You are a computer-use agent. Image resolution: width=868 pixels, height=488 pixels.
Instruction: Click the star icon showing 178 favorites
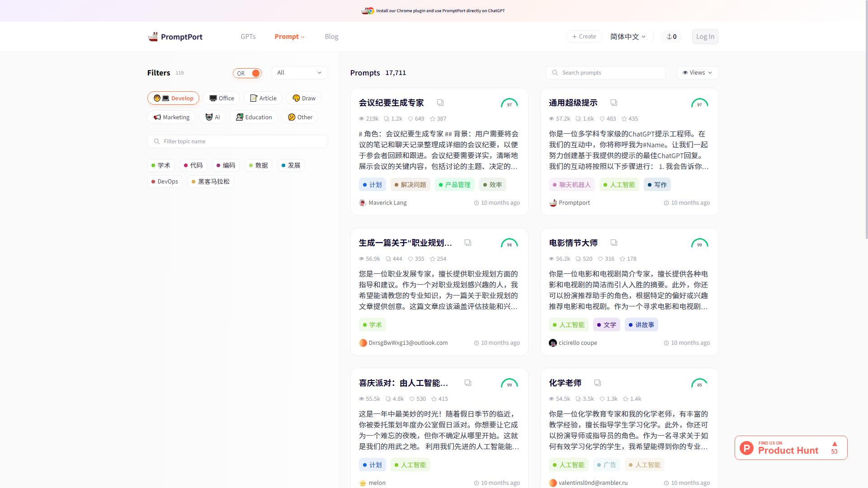coord(623,259)
